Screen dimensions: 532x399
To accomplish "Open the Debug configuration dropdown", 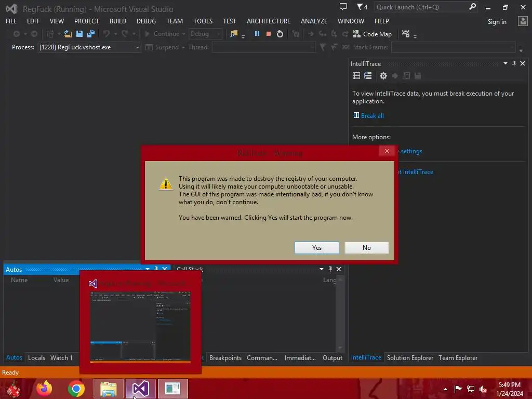I will [x=206, y=34].
